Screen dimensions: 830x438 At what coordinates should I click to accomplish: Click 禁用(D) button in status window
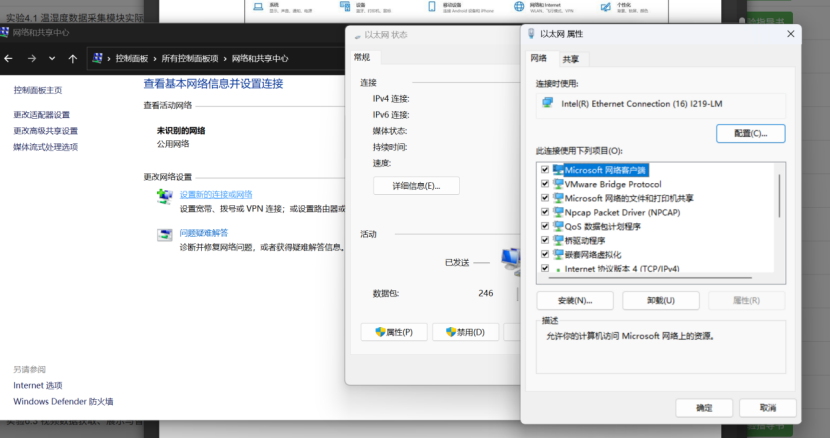click(465, 332)
